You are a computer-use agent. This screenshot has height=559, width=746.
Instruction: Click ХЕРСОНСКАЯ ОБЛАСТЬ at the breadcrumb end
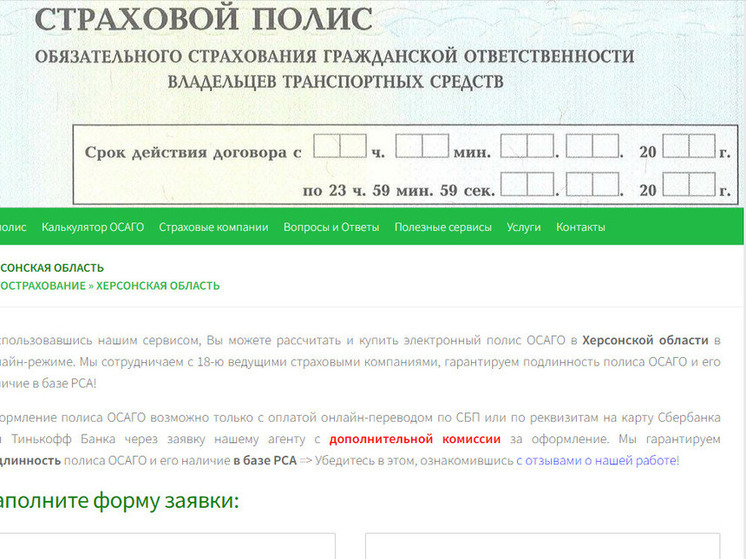158,285
